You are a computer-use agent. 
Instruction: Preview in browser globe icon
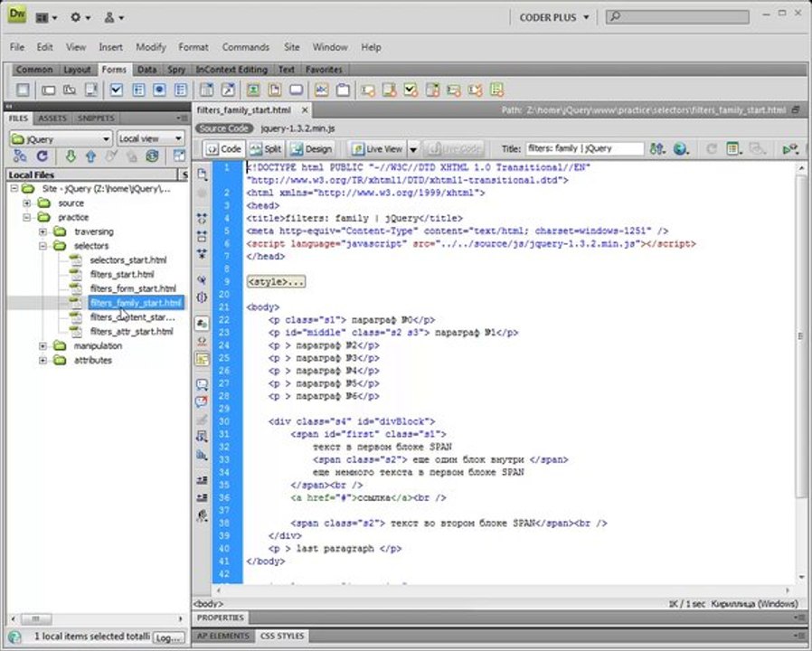point(681,149)
